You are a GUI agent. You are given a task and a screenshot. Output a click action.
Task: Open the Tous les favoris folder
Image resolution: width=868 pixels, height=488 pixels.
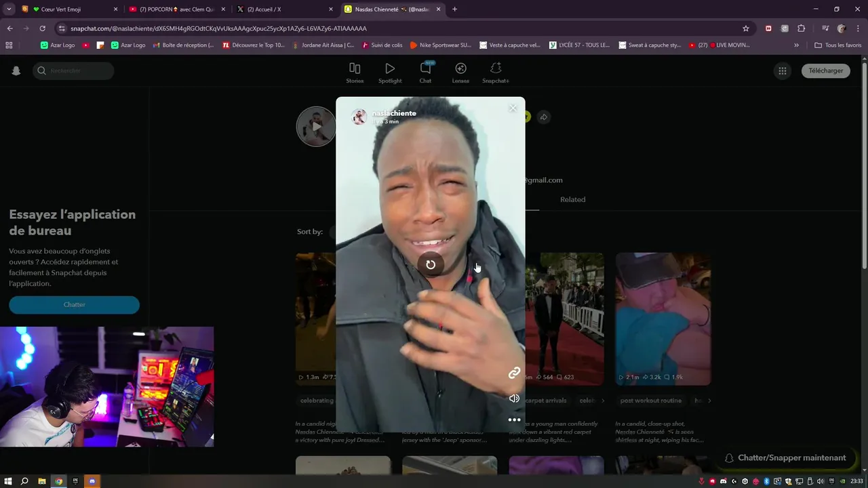838,45
